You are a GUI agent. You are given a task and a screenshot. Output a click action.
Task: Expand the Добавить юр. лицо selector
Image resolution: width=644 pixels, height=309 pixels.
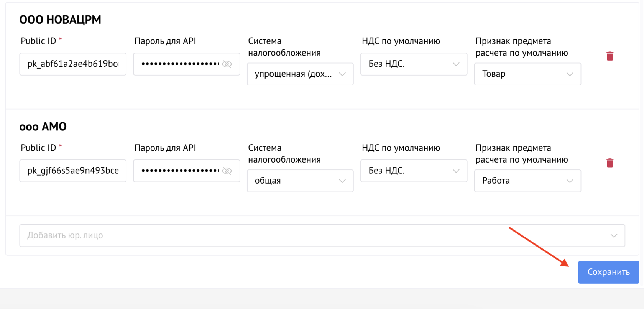(322, 235)
